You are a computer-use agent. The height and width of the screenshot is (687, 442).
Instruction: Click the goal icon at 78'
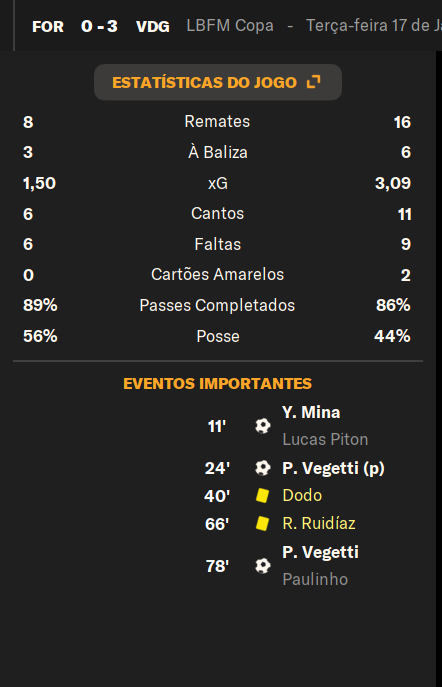point(263,566)
